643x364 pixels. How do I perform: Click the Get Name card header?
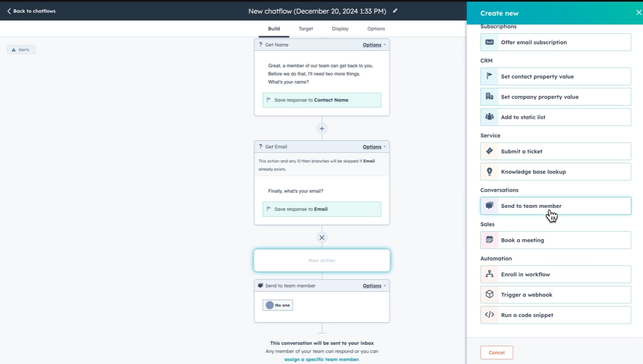click(x=322, y=45)
